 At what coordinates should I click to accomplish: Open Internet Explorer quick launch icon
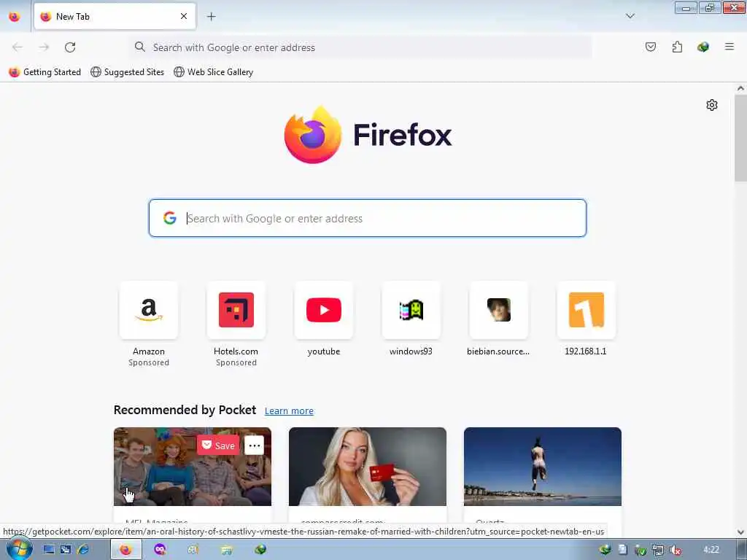pos(83,550)
